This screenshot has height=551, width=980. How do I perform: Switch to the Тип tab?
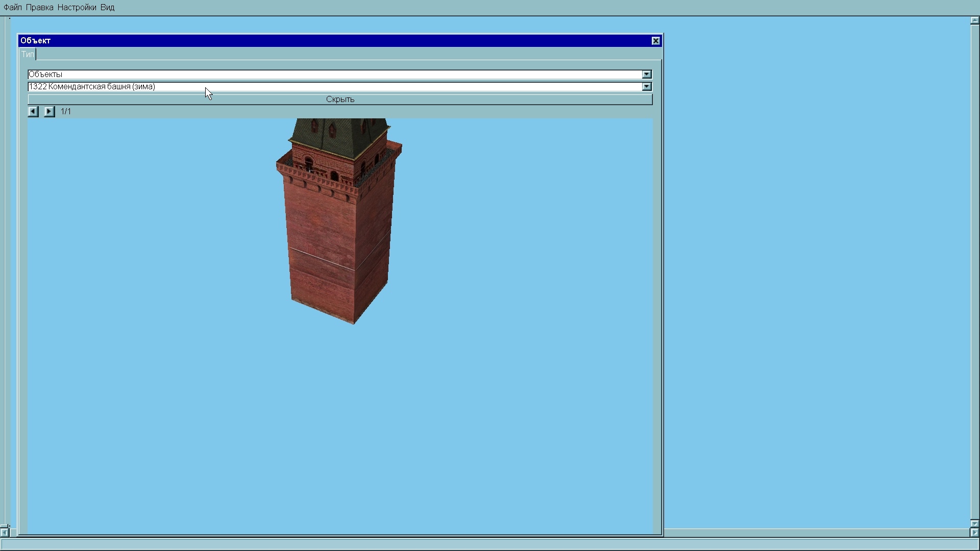[x=28, y=54]
